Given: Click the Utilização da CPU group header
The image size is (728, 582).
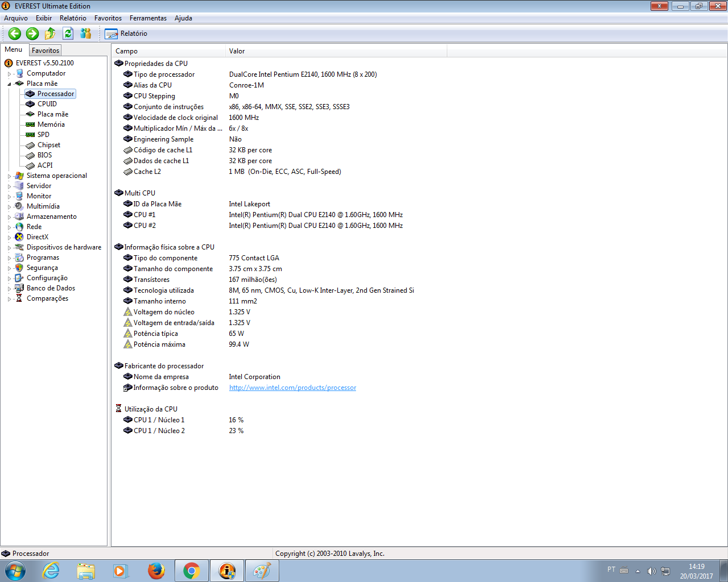Looking at the screenshot, I should 146,409.
